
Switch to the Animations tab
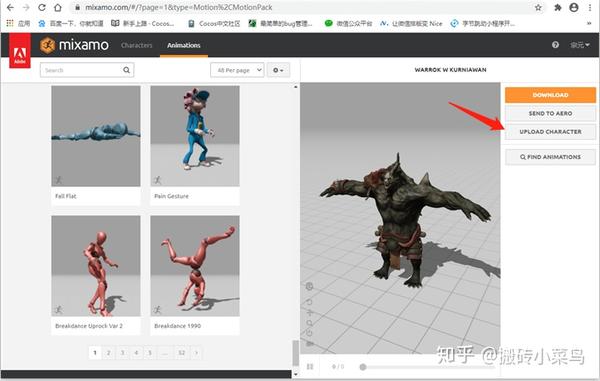(x=184, y=45)
